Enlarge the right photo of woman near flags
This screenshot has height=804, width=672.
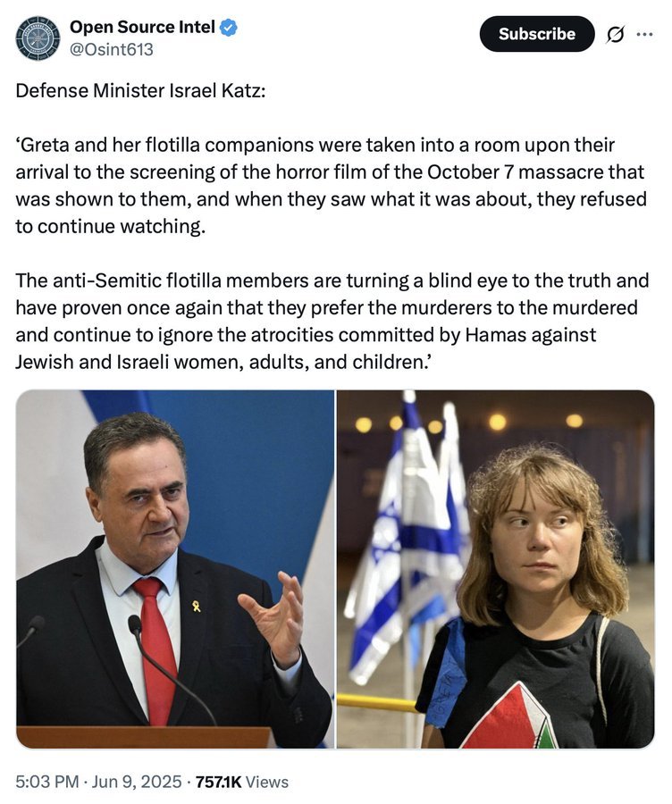pyautogui.click(x=496, y=569)
